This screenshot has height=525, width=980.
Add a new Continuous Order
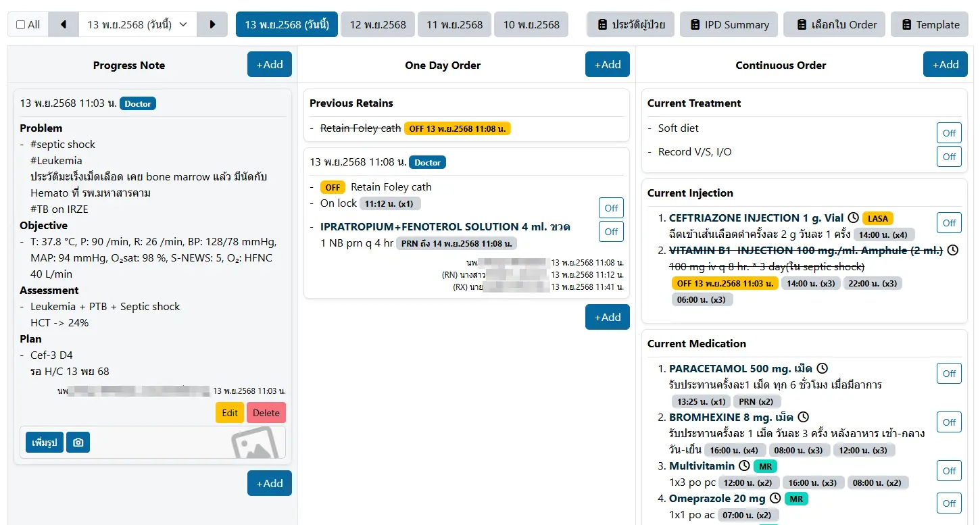(x=945, y=65)
